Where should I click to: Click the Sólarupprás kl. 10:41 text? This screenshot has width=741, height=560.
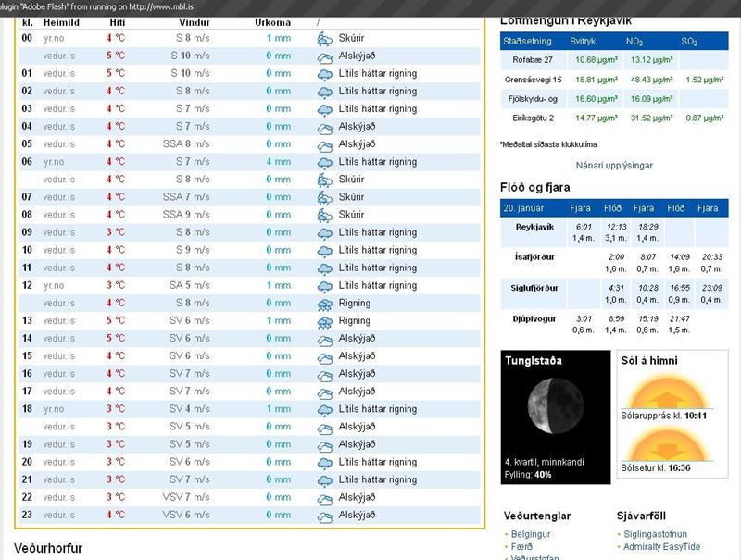(663, 416)
